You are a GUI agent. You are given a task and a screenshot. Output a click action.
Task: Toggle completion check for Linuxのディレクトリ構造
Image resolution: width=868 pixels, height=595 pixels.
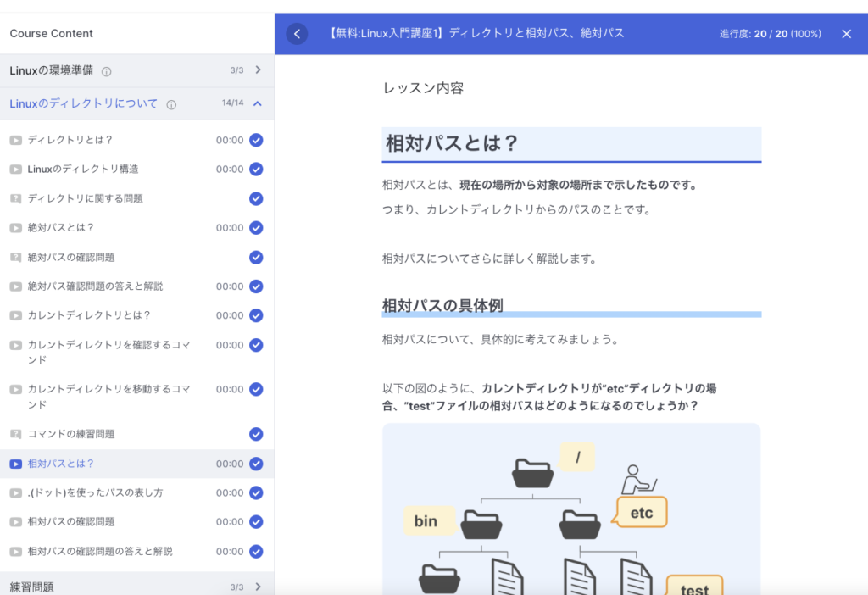pos(256,169)
